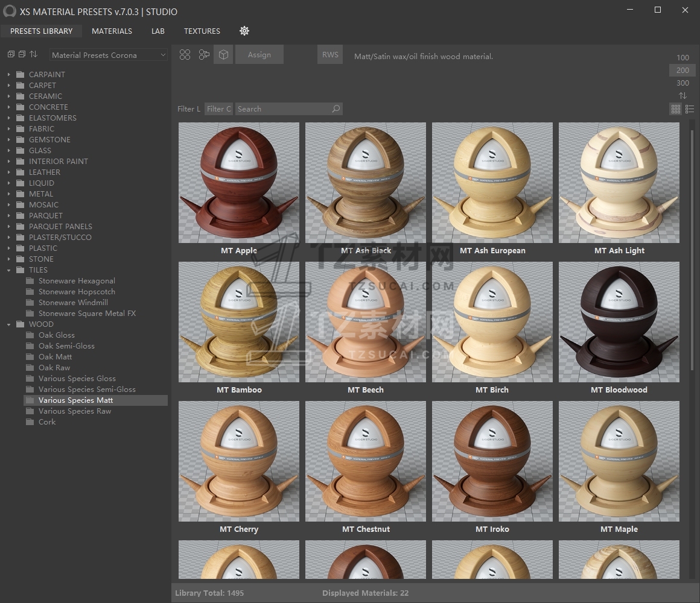Click the magnifier icon in the search box

pos(336,109)
